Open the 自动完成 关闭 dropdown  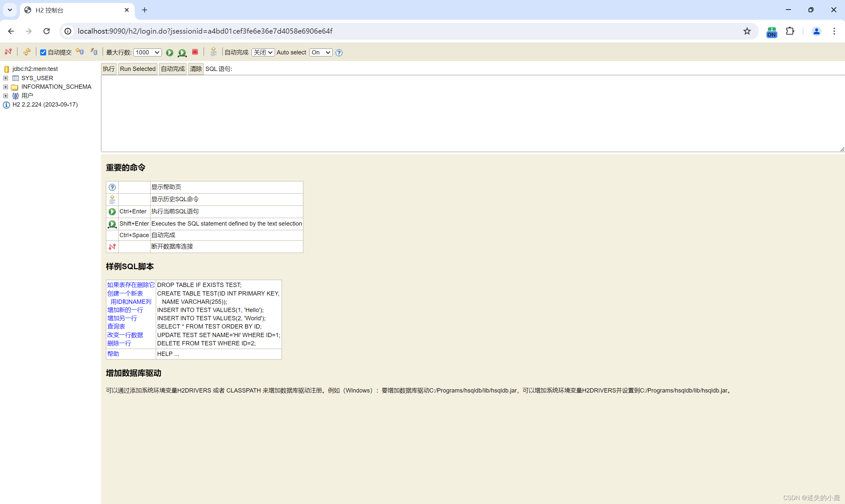[263, 52]
